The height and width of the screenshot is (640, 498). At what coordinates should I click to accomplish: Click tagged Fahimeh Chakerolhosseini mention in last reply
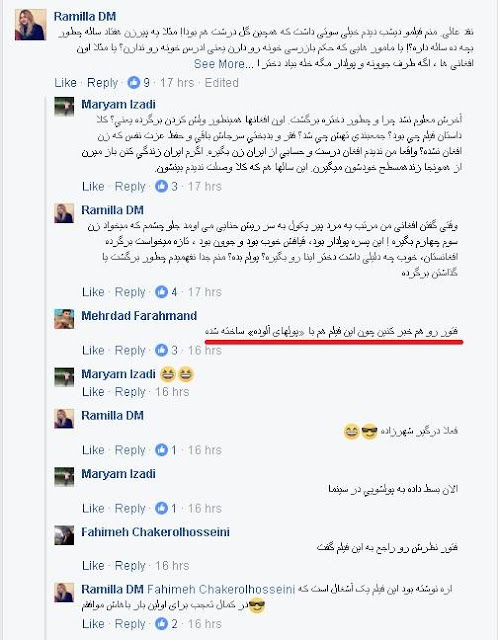221,589
